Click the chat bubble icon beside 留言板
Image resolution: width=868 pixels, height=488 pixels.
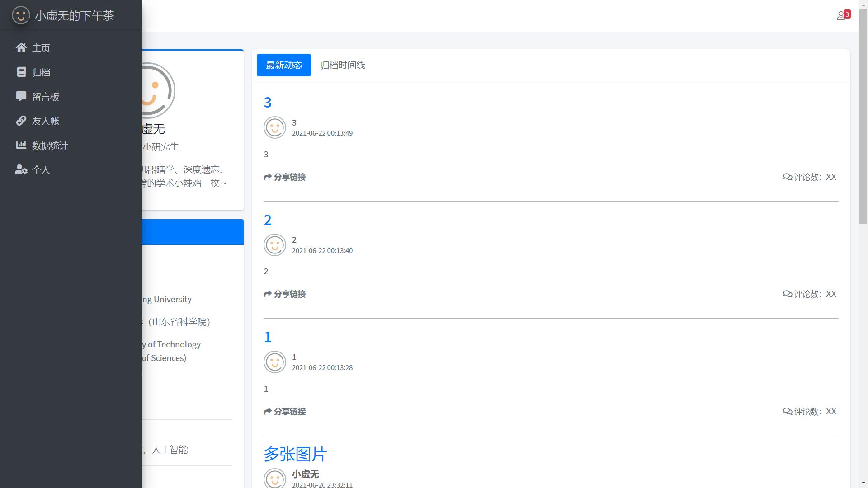(x=21, y=96)
